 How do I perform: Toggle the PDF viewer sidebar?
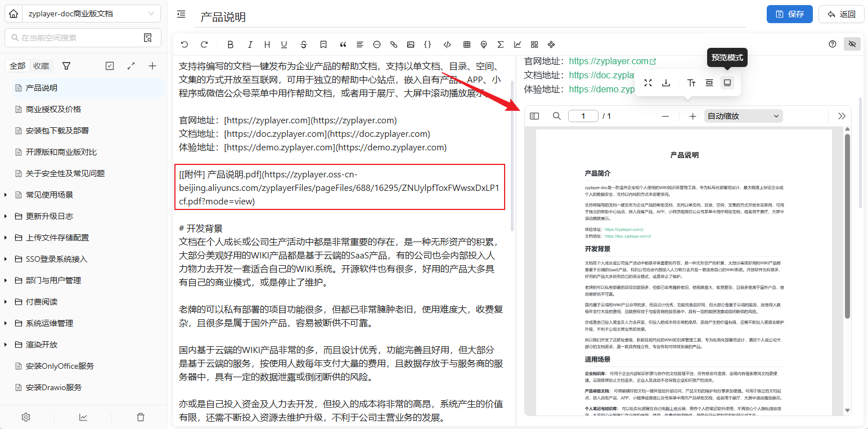[x=534, y=116]
